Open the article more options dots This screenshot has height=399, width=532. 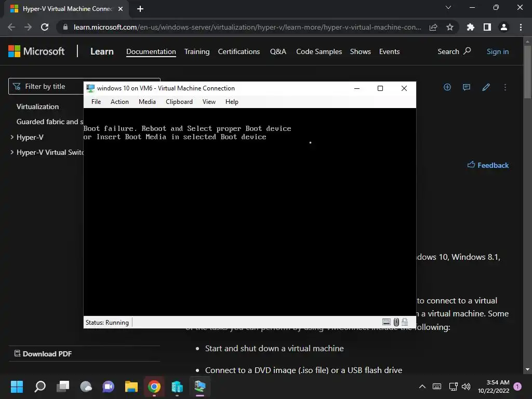505,87
